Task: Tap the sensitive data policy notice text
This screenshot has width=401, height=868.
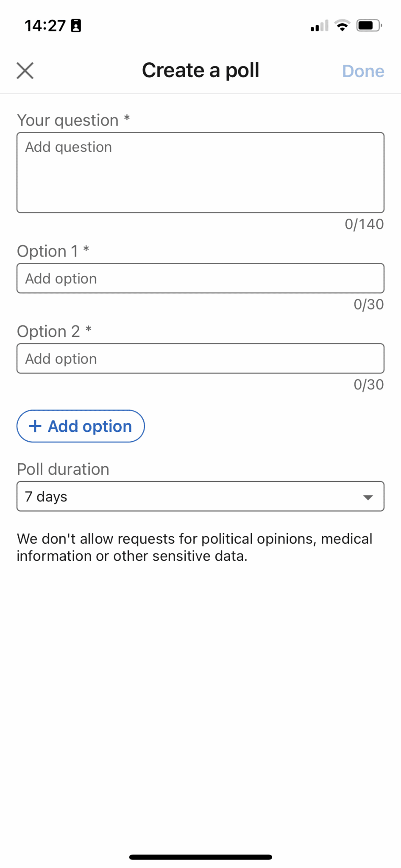Action: 194,547
